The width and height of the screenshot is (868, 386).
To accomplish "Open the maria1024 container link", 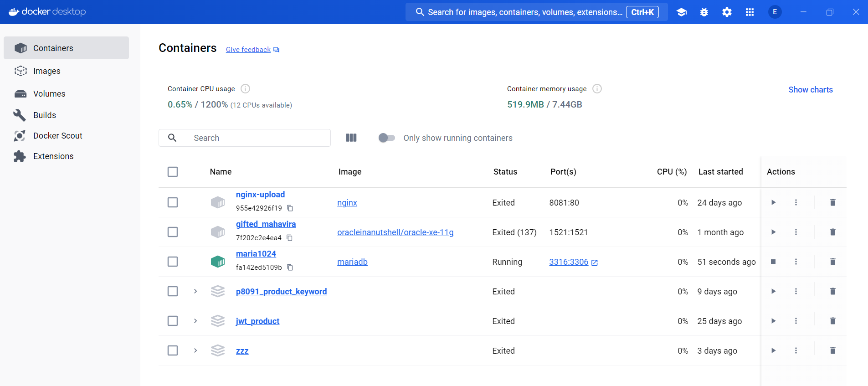I will (256, 254).
